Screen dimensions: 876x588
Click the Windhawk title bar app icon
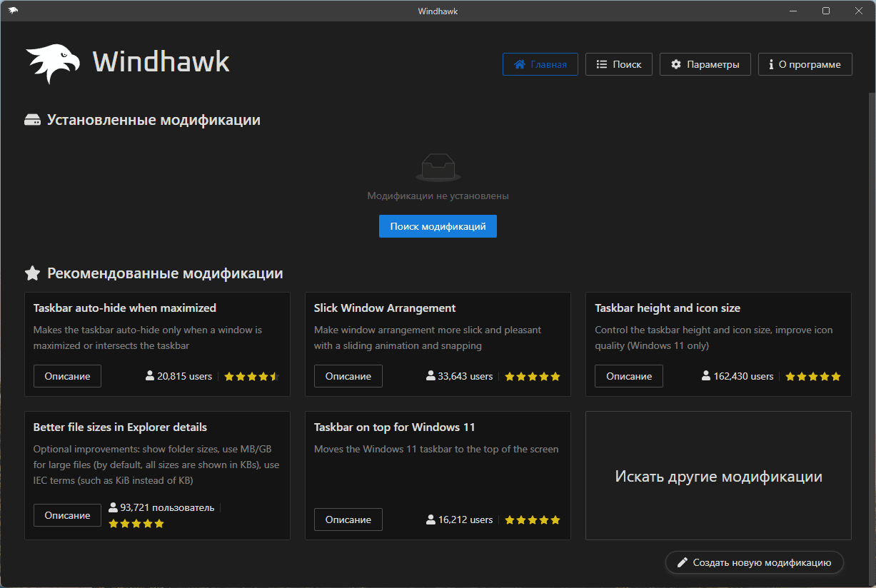click(14, 10)
